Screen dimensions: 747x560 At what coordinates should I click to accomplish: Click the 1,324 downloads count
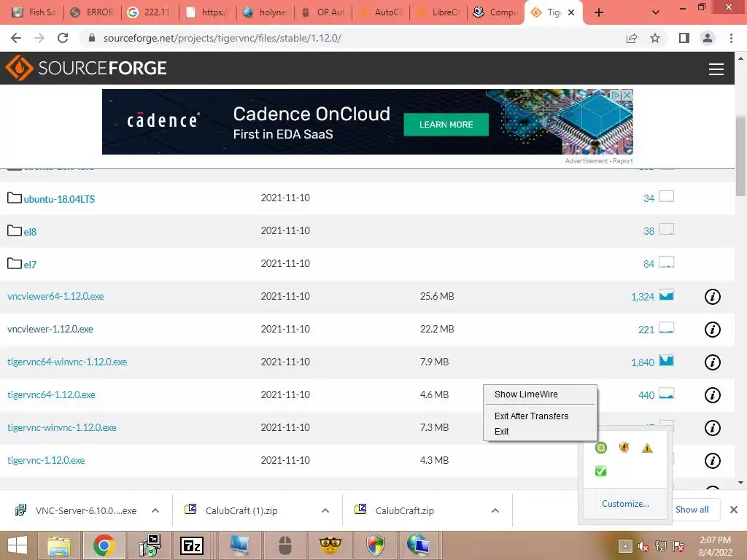[x=643, y=297]
